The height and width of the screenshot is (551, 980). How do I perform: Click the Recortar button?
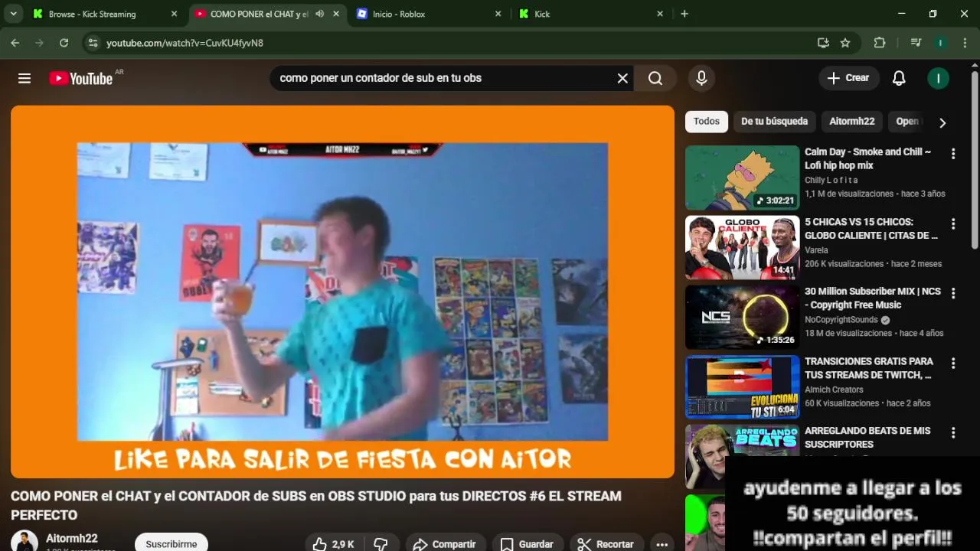click(606, 544)
